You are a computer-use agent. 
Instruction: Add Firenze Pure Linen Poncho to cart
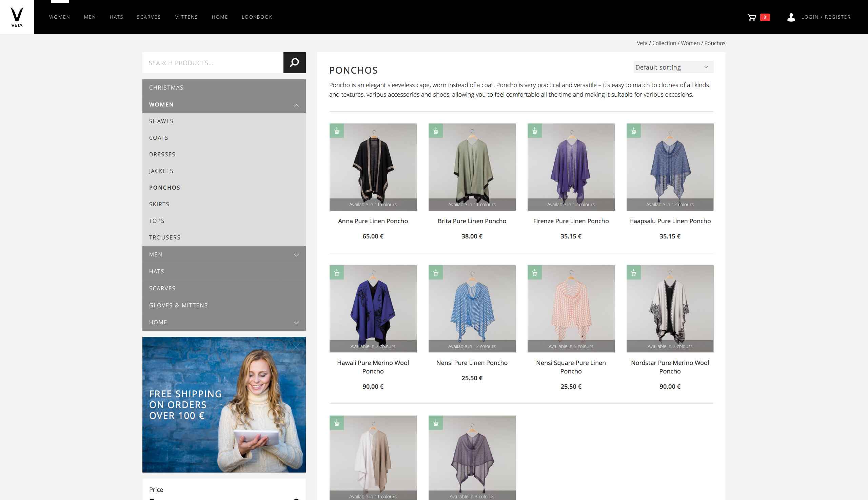(534, 131)
